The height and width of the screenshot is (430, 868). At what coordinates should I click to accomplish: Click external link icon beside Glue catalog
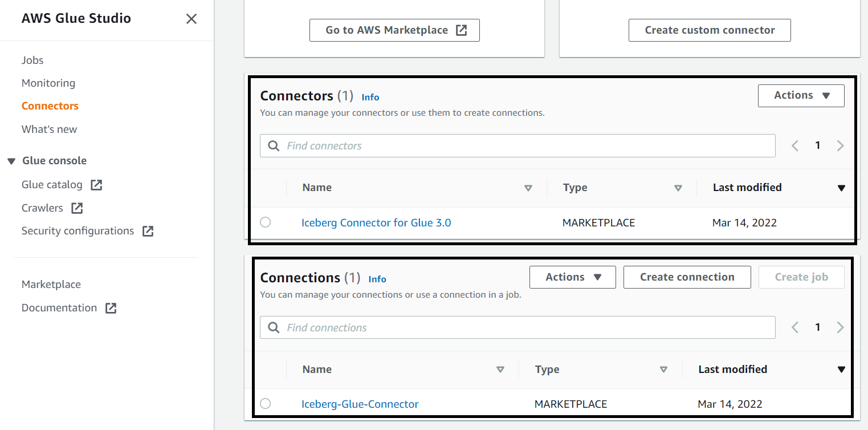(96, 185)
